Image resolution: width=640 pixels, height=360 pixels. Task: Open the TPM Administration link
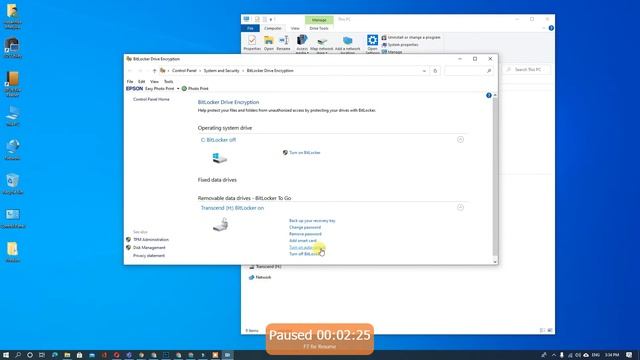(151, 240)
